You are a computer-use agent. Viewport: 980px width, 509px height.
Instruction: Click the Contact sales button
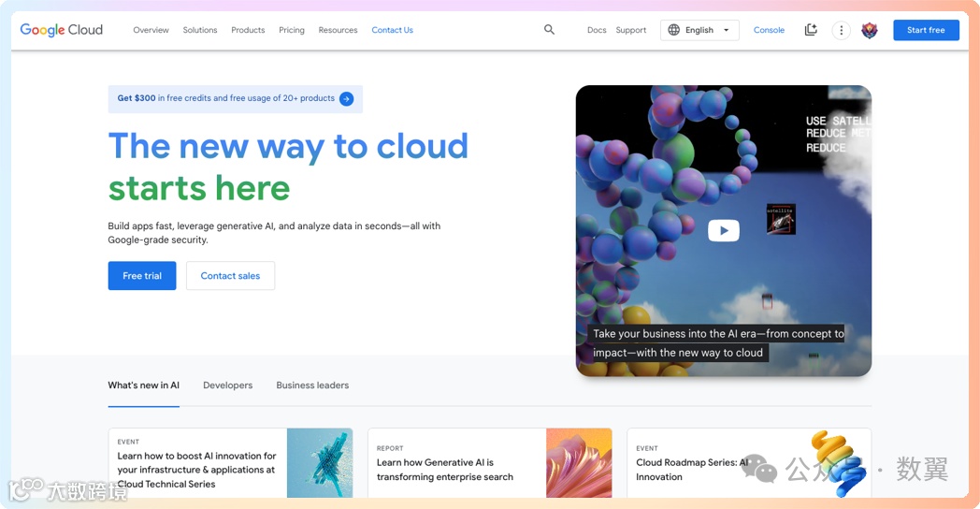(x=231, y=276)
